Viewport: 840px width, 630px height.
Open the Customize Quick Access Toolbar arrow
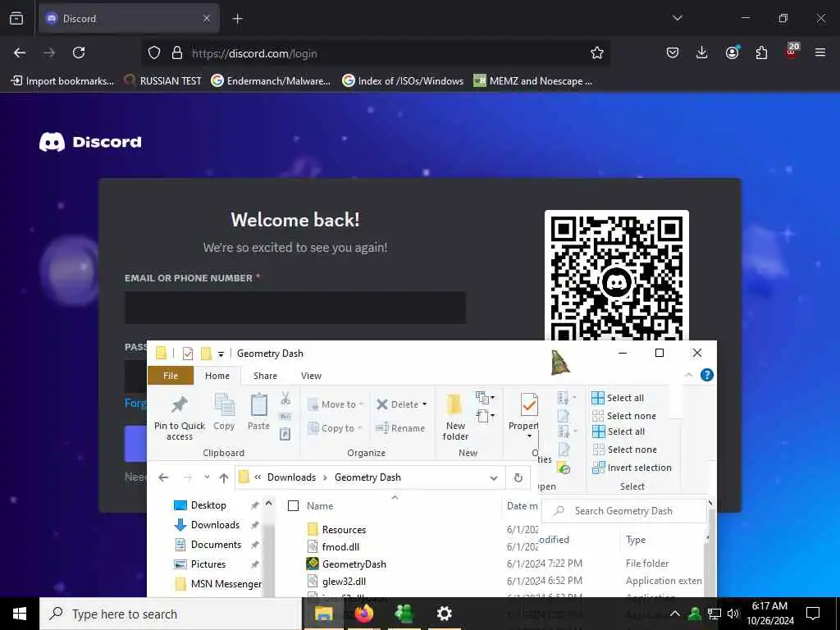(x=221, y=354)
